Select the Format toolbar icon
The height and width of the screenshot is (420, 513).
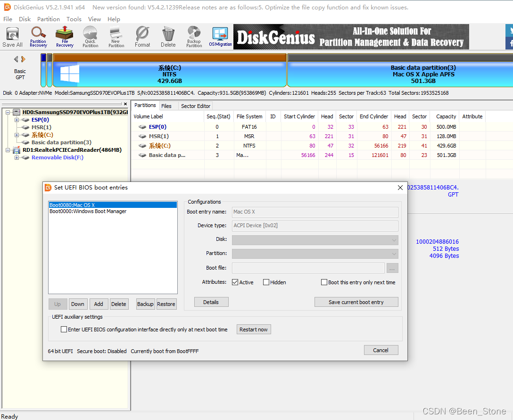coord(142,37)
